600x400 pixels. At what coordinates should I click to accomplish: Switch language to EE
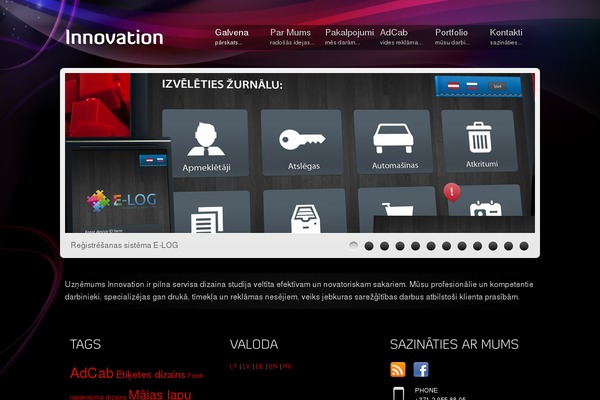coord(259,366)
